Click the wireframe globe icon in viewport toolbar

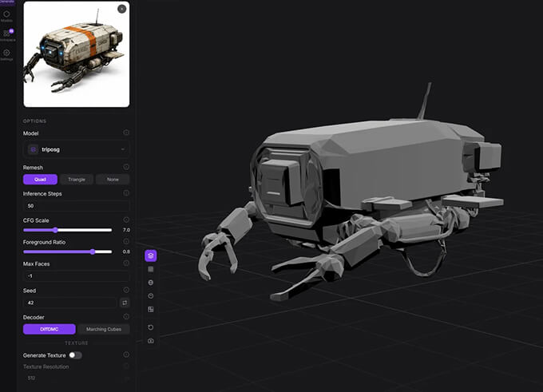[151, 282]
